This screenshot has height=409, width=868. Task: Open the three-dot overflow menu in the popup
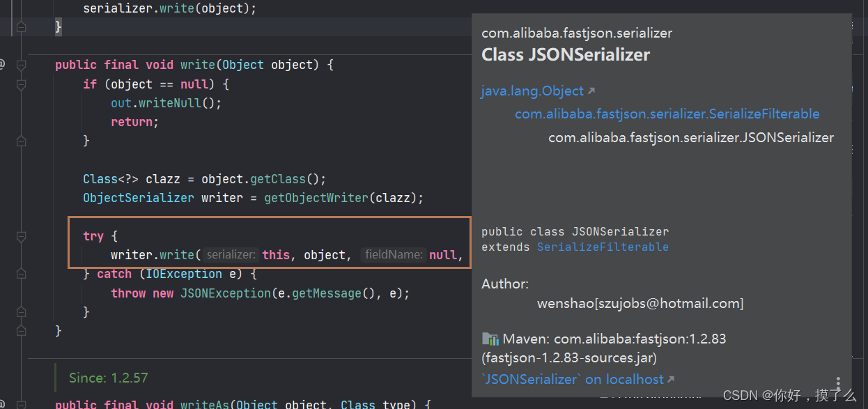click(837, 384)
